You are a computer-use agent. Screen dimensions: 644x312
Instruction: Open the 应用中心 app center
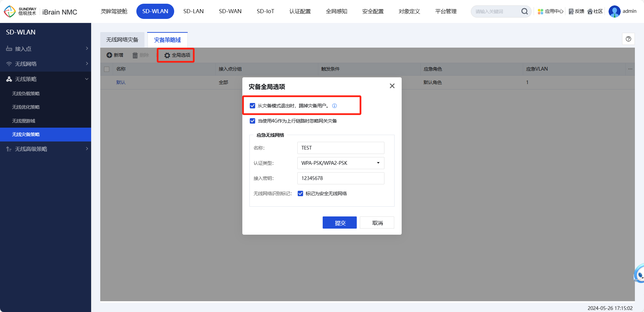[551, 11]
